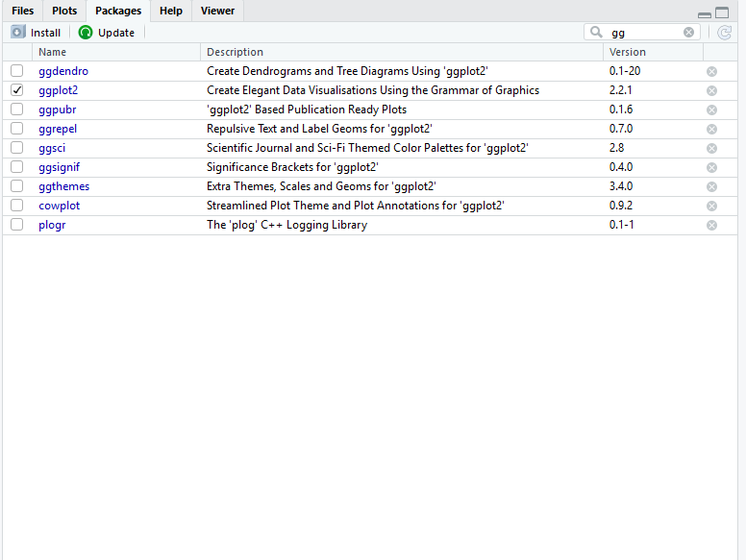This screenshot has height=560, width=746.
Task: Tick the ggsignif package checkbox
Action: point(16,166)
